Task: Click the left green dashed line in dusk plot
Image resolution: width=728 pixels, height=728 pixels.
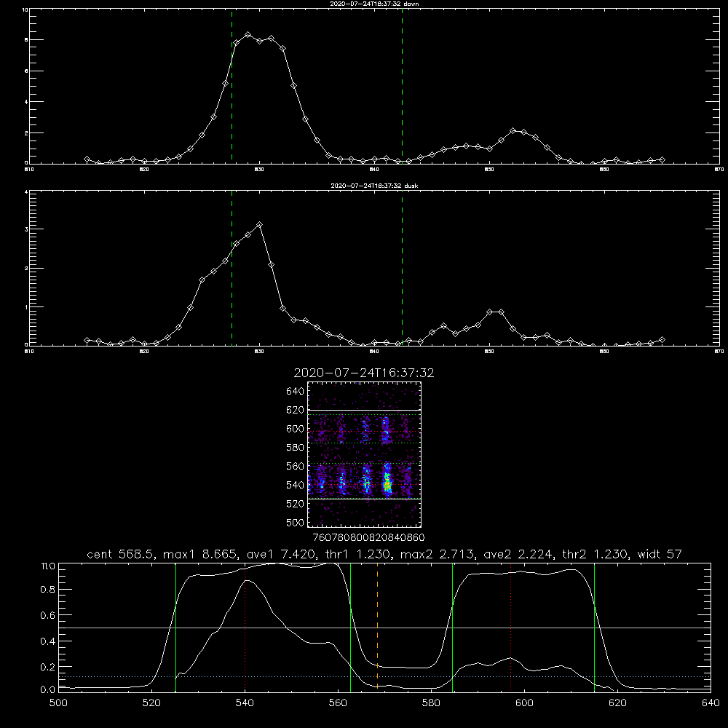Action: [x=232, y=268]
